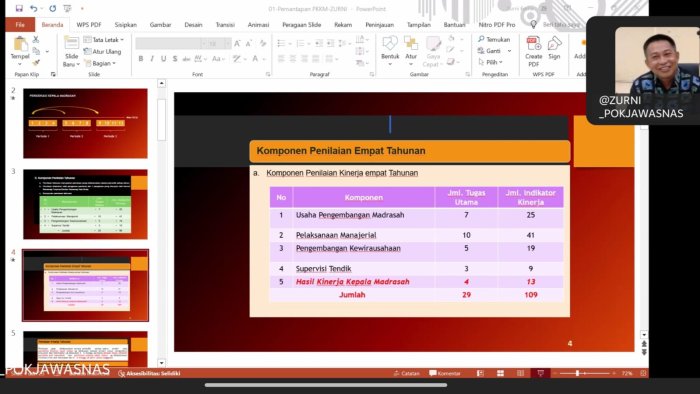Image resolution: width=700 pixels, height=394 pixels.
Task: Open the File tab
Action: tap(20, 25)
